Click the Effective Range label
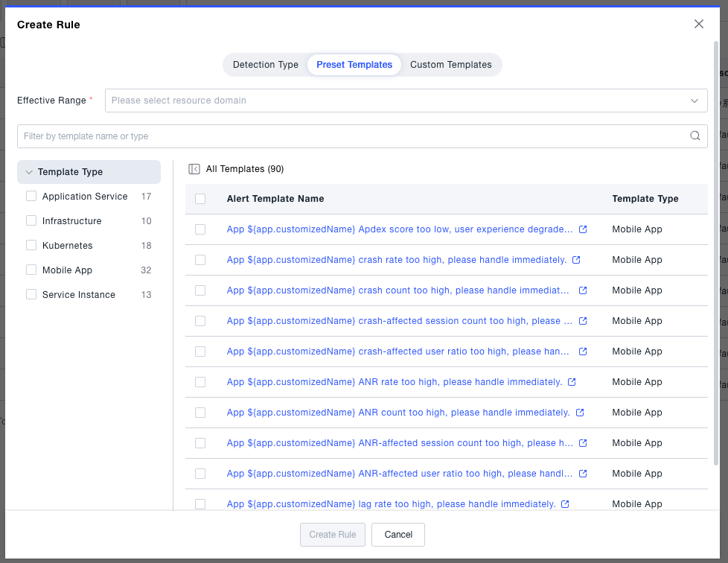This screenshot has width=728, height=563. click(x=51, y=101)
